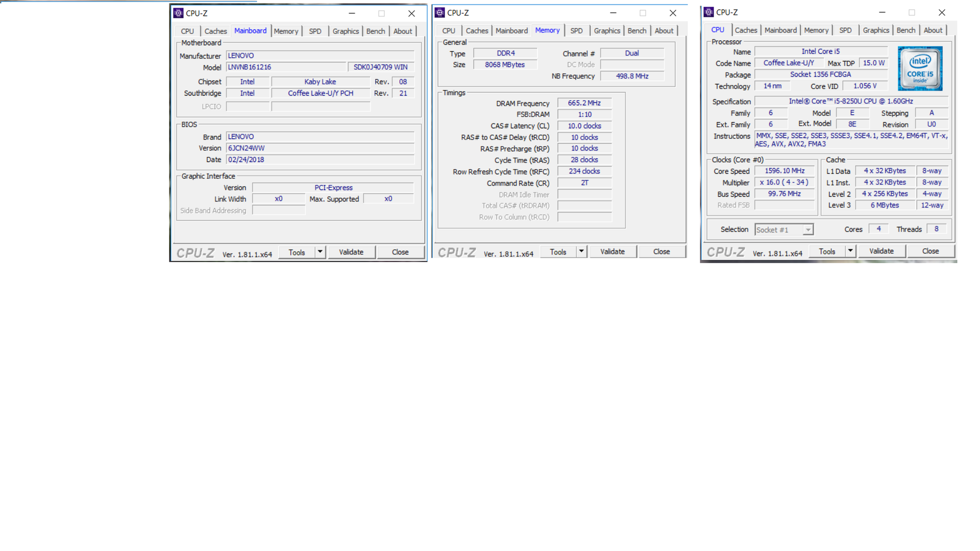Viewport: 980px width, 551px height.
Task: Open About tab in Memory window
Action: (664, 31)
